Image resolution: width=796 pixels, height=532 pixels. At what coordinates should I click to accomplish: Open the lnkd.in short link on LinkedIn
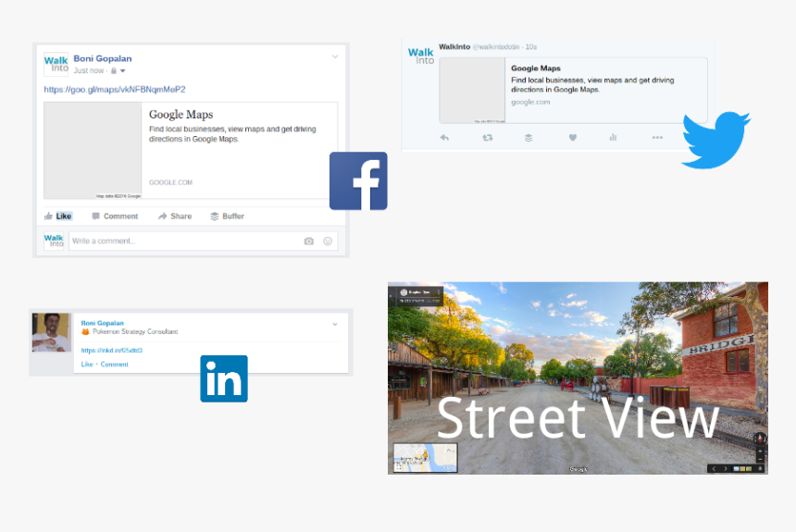[x=112, y=351]
